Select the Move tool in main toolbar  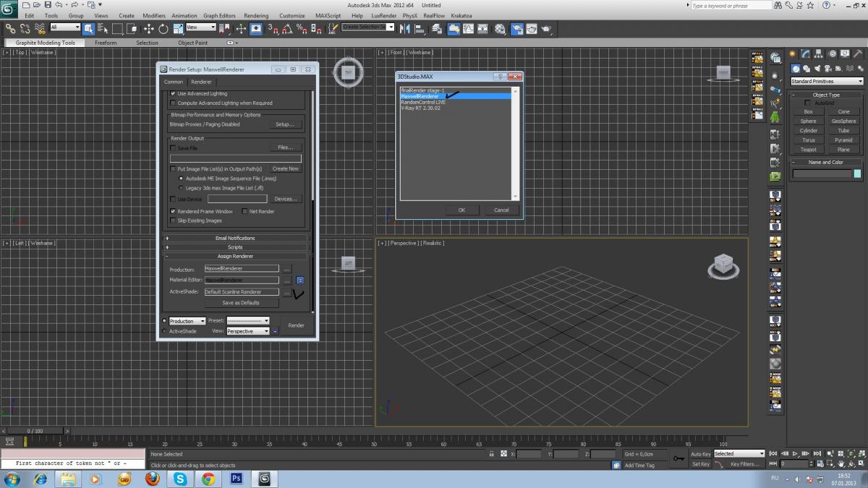[x=148, y=29]
